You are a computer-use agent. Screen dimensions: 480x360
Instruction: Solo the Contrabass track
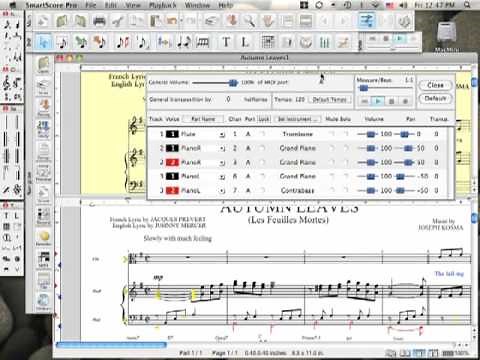[x=345, y=190]
